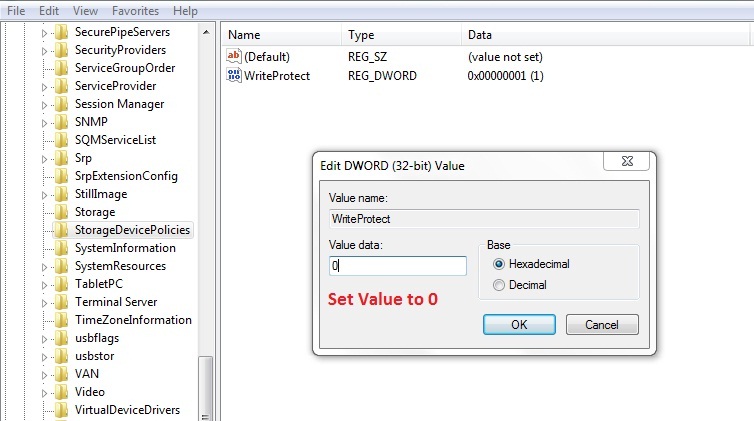
Task: Click the usbstor folder icon
Action: tap(62, 356)
